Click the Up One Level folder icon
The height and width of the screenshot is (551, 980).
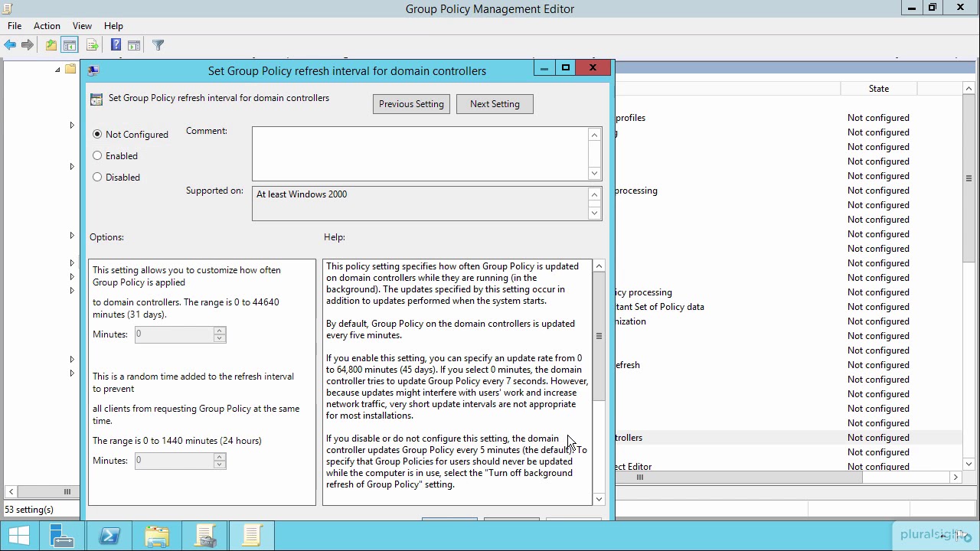coord(51,45)
